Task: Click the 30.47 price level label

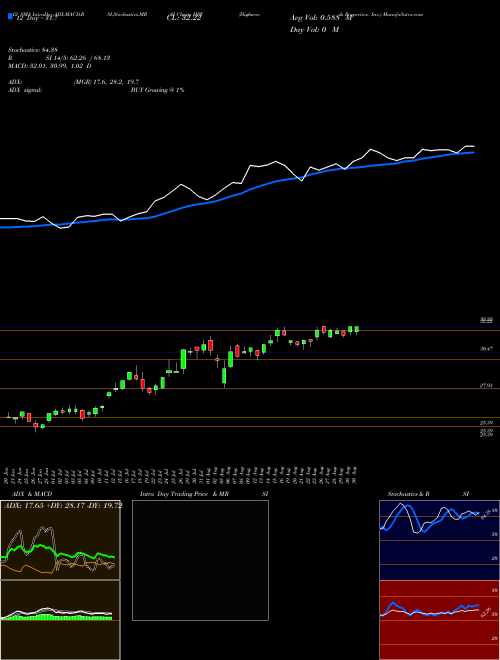Action: (x=486, y=349)
